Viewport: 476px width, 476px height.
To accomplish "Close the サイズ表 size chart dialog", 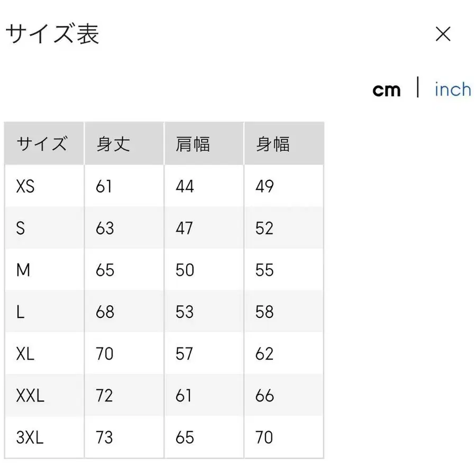I will pyautogui.click(x=443, y=34).
